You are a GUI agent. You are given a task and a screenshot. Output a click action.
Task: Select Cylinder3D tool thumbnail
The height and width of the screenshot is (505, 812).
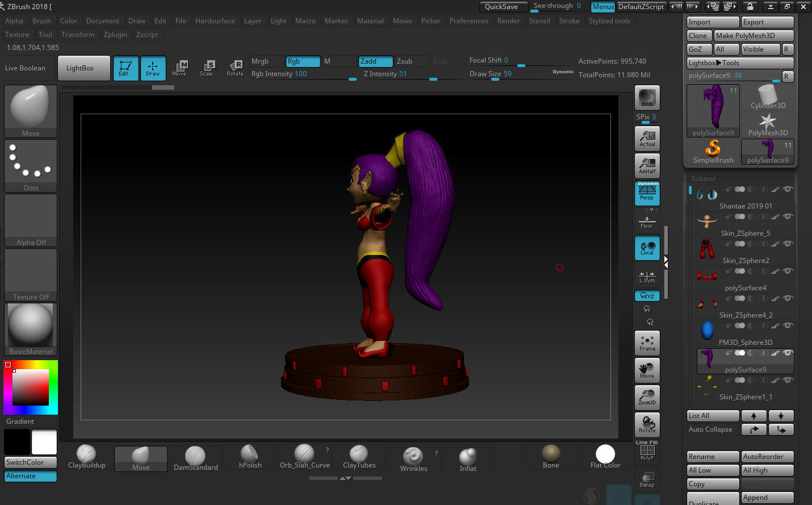coord(768,97)
